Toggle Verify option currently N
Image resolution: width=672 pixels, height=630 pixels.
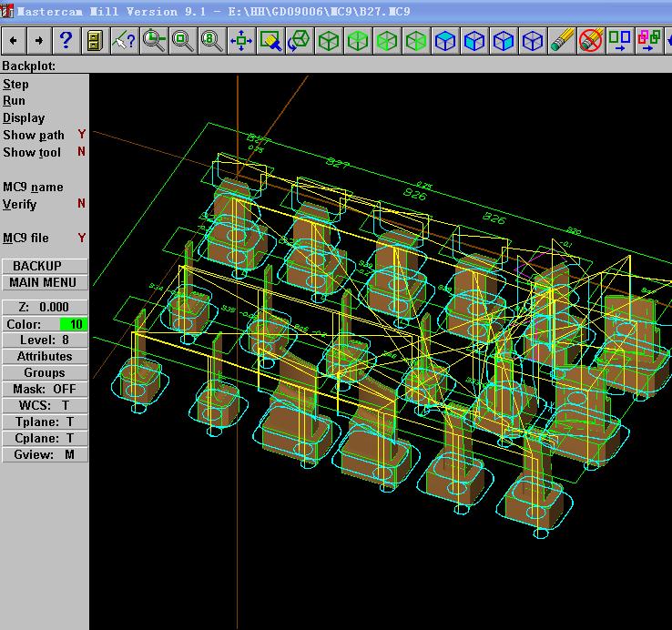[x=44, y=204]
